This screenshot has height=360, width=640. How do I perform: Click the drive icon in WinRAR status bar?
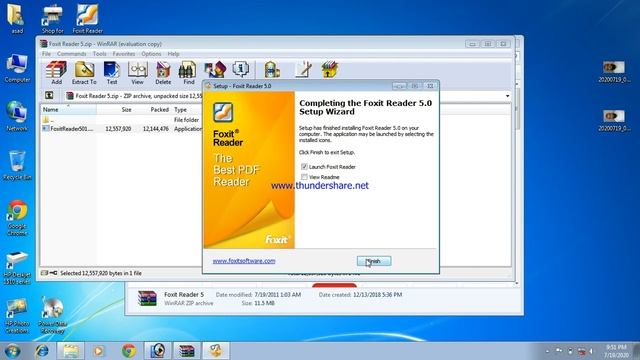point(44,273)
